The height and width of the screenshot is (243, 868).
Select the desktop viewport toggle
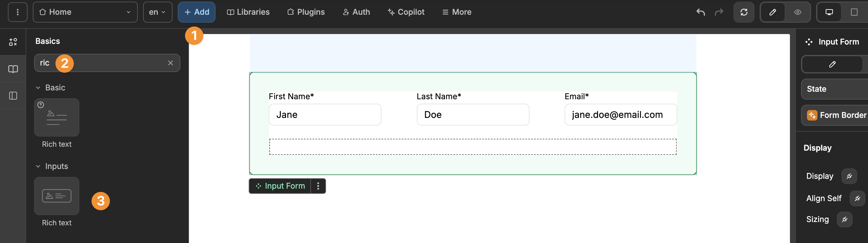pyautogui.click(x=829, y=12)
